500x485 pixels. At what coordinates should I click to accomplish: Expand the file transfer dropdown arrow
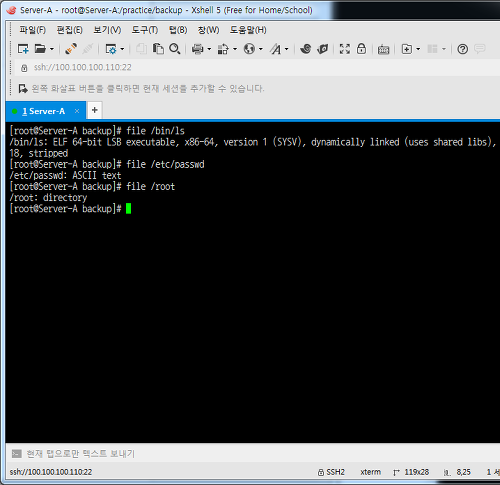click(235, 49)
